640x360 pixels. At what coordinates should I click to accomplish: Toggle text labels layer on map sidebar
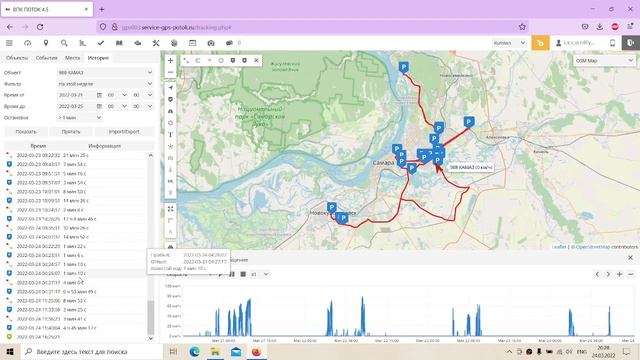click(170, 134)
